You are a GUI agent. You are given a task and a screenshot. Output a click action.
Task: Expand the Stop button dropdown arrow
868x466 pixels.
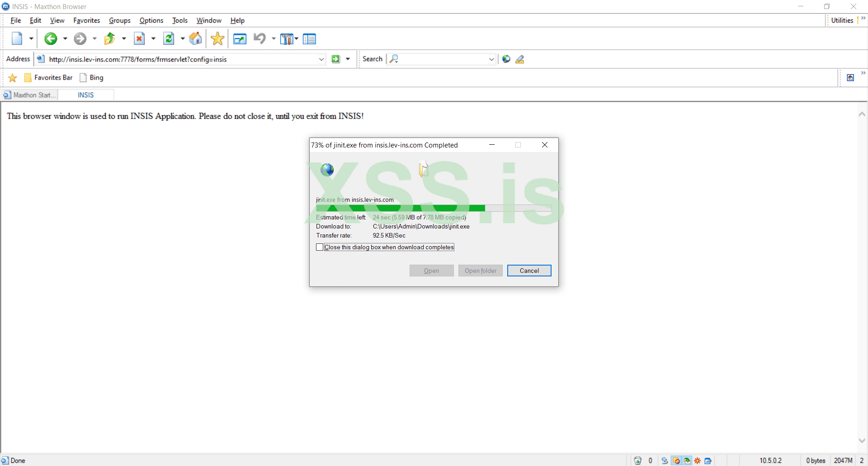[x=153, y=39]
